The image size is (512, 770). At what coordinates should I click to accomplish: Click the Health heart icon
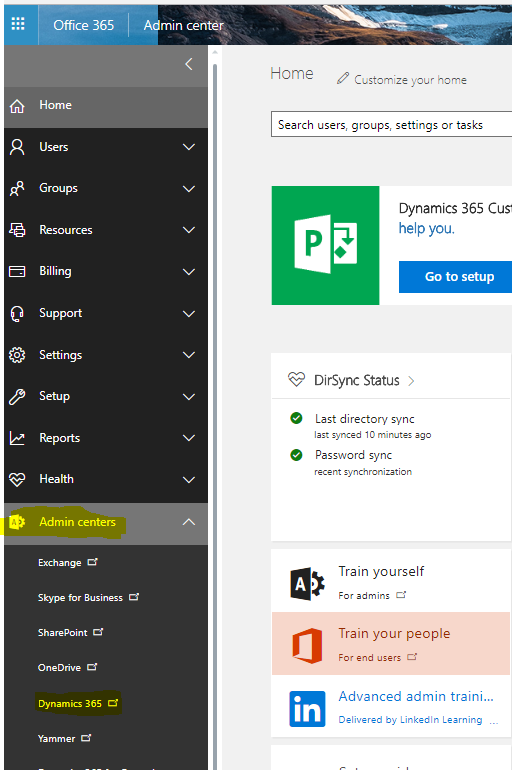(x=17, y=479)
